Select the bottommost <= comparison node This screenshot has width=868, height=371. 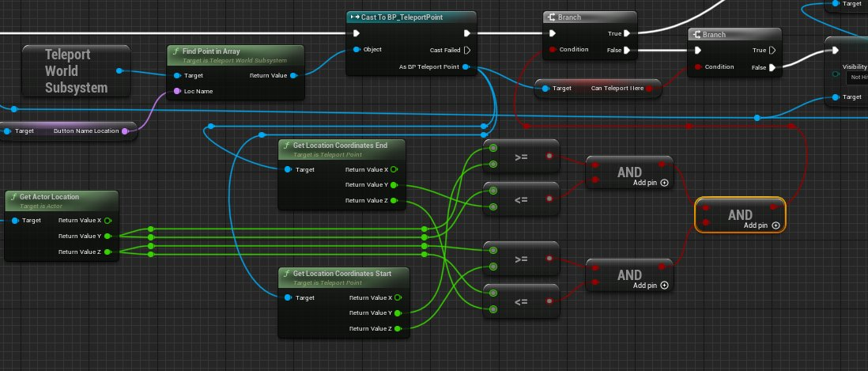521,302
